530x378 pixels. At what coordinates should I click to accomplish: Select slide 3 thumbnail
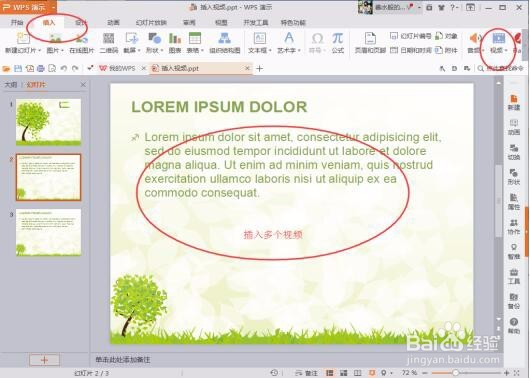click(48, 232)
